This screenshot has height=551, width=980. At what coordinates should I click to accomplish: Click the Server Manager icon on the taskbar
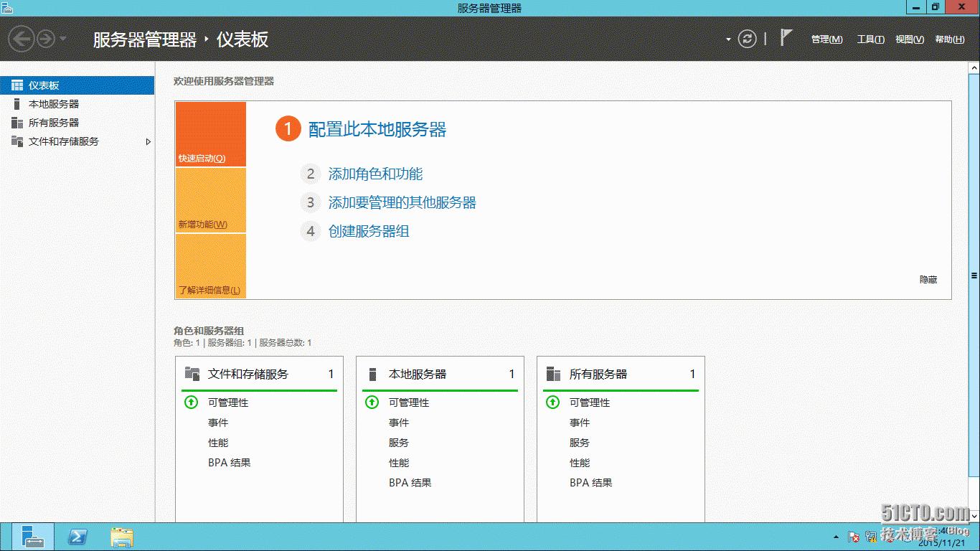pos(33,537)
